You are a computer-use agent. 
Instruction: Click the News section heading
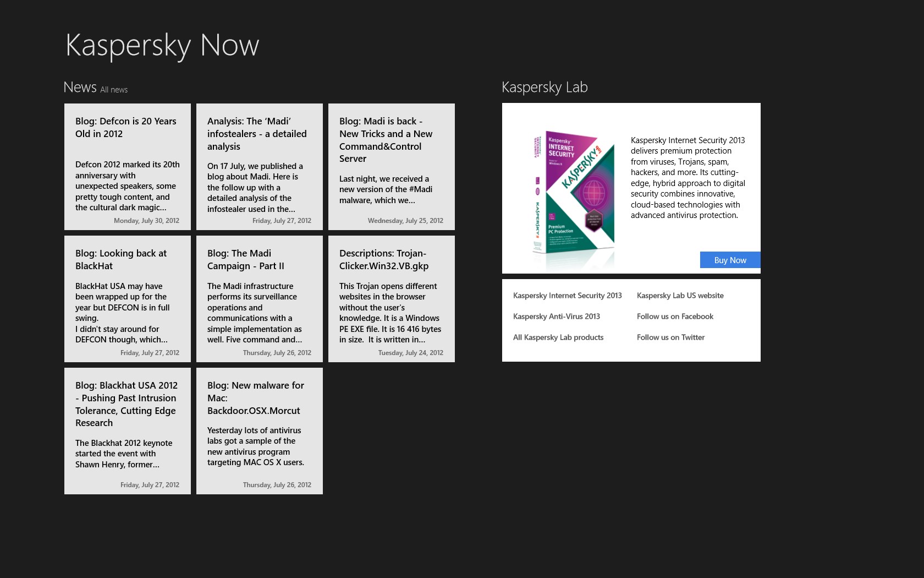(x=80, y=88)
